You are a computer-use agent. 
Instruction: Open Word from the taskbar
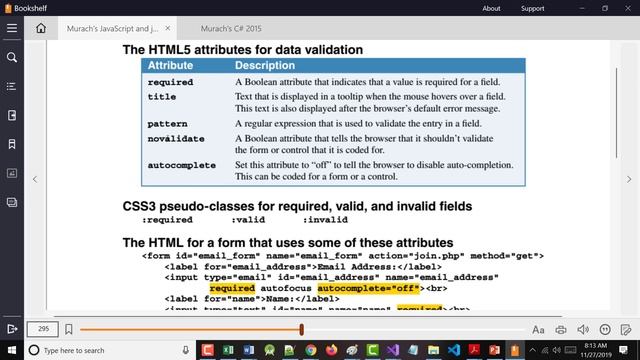pos(249,350)
